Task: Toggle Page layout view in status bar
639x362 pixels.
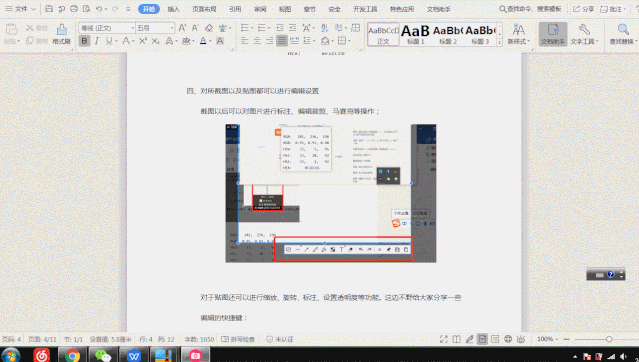Action: click(483, 339)
